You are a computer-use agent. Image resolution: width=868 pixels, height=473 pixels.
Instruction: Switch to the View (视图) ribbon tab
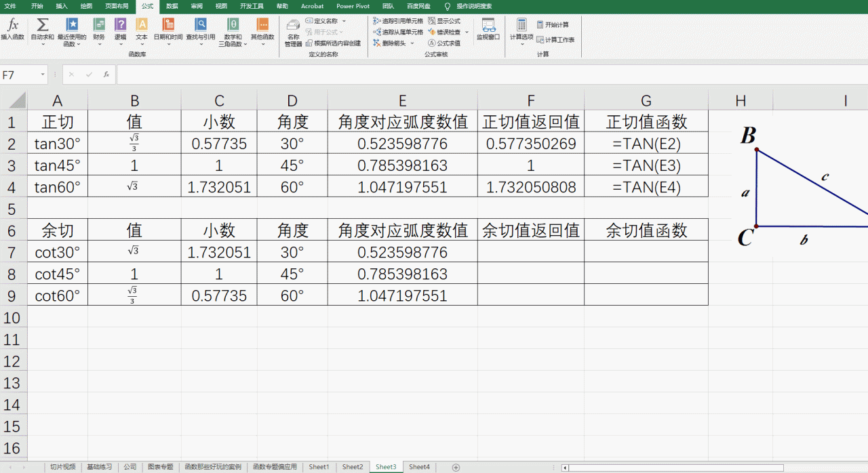(x=222, y=6)
